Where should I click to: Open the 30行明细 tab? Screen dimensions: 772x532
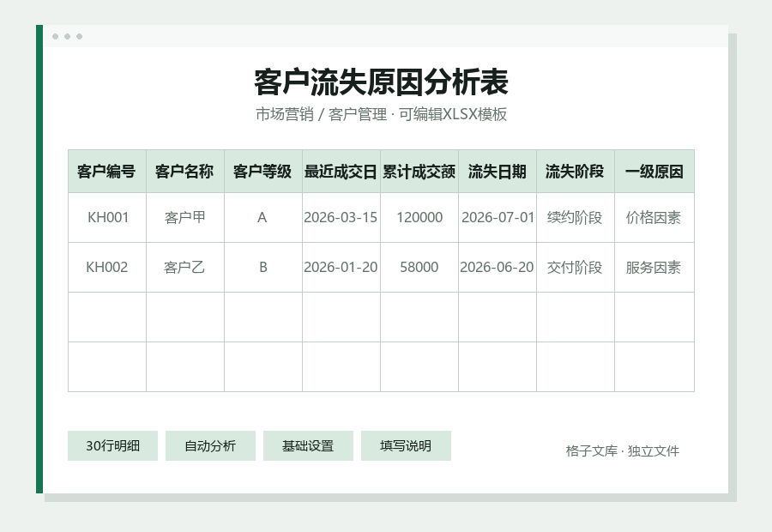(x=112, y=446)
